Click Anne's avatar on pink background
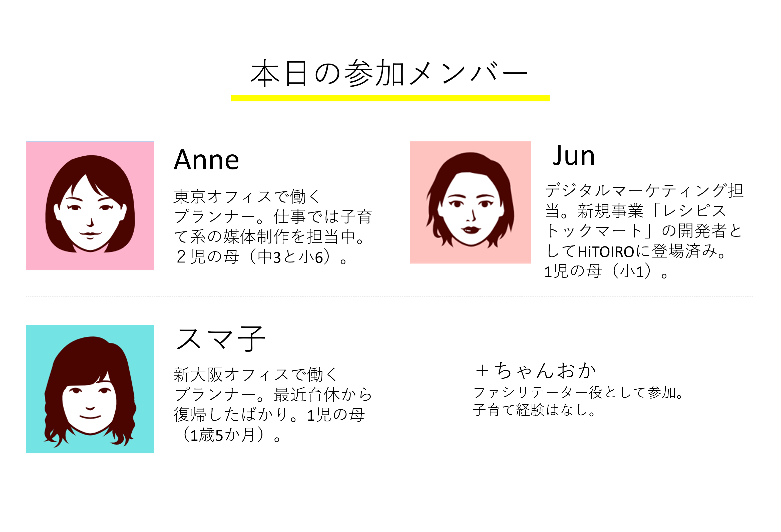 click(x=90, y=206)
